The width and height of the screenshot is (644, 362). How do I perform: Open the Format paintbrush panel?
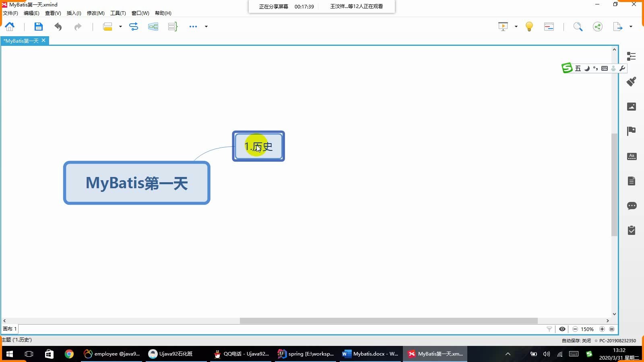pyautogui.click(x=632, y=82)
